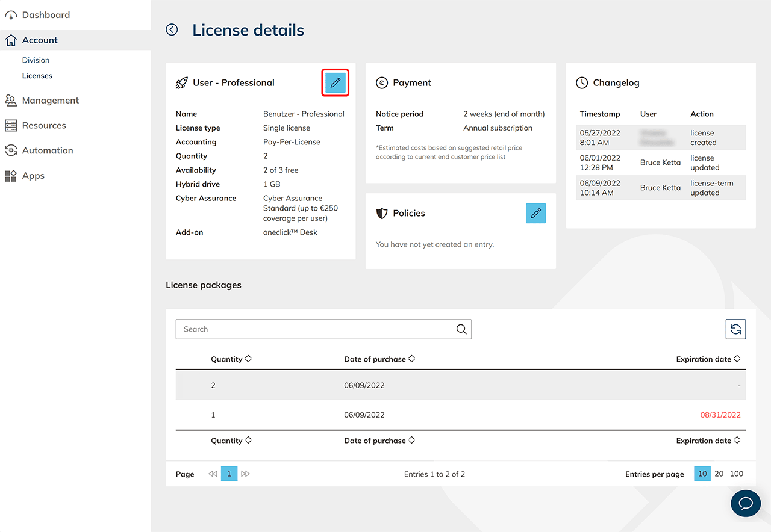This screenshot has height=532, width=771.
Task: Show 100 entries per page
Action: [736, 474]
